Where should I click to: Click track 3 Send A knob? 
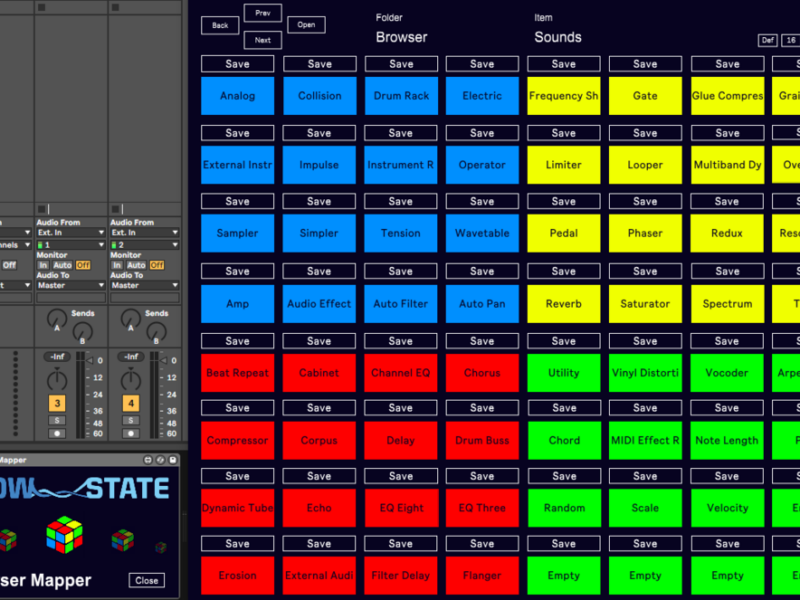click(55, 318)
